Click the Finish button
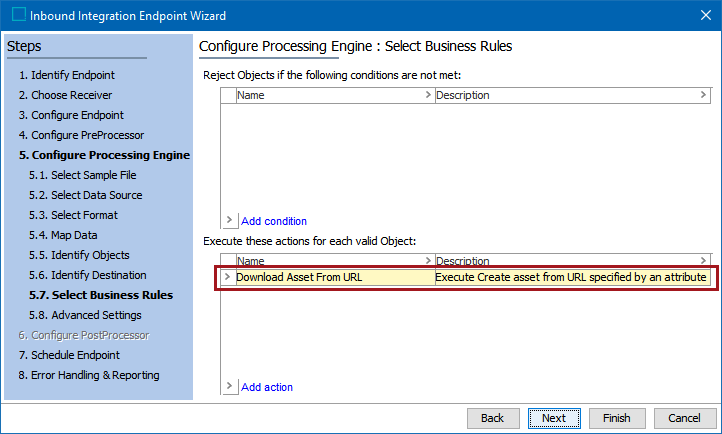 pos(616,418)
